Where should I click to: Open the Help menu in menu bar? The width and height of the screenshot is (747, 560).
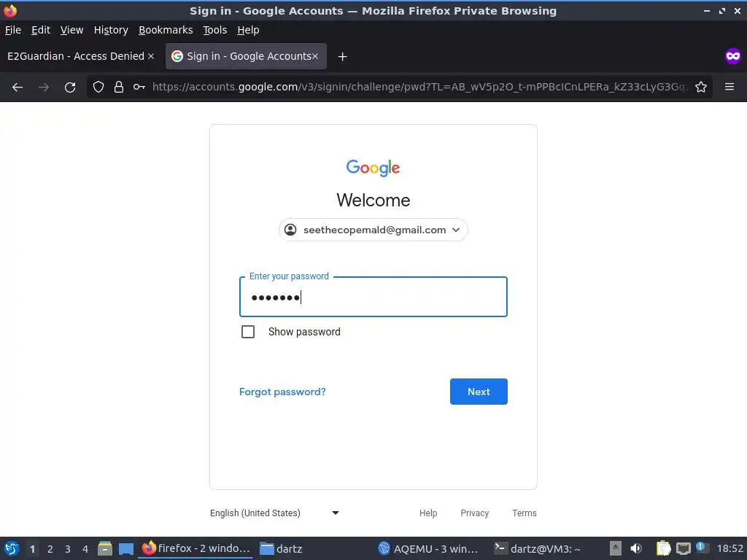click(x=248, y=30)
